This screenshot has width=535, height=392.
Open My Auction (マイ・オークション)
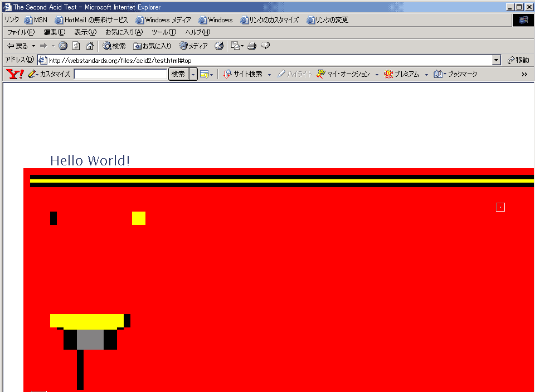(343, 74)
